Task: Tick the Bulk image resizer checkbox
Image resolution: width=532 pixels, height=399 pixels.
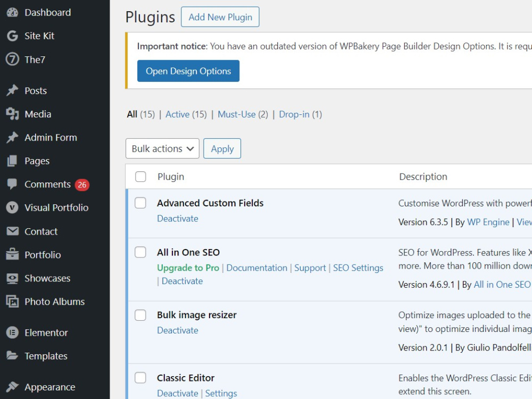Action: pos(140,315)
